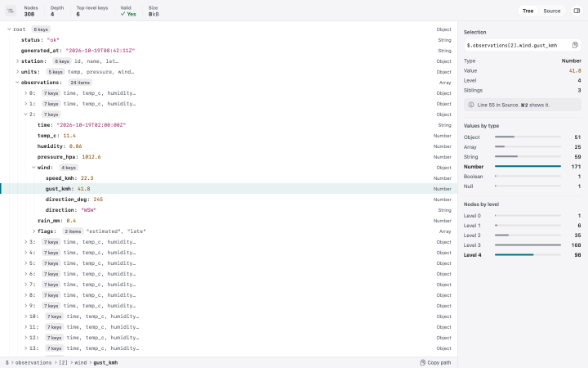588x368 pixels.
Task: Click the Array row in Values by type
Action: click(x=523, y=147)
